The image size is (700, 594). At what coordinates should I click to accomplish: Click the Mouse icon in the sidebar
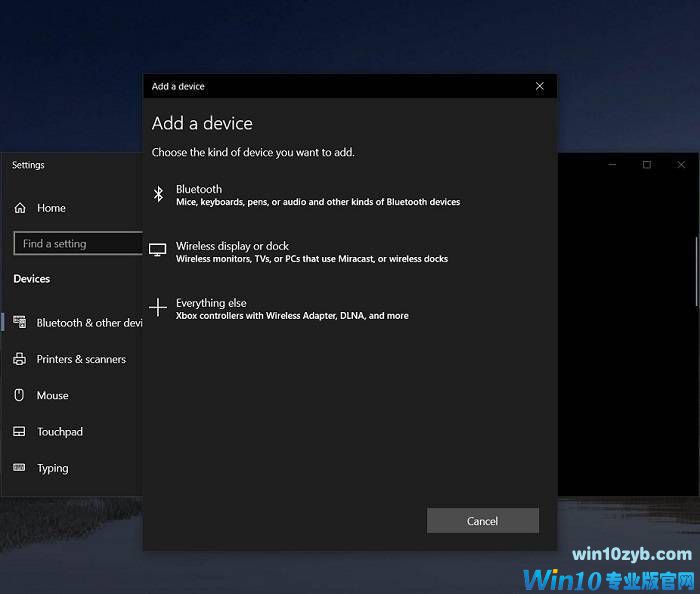[19, 395]
